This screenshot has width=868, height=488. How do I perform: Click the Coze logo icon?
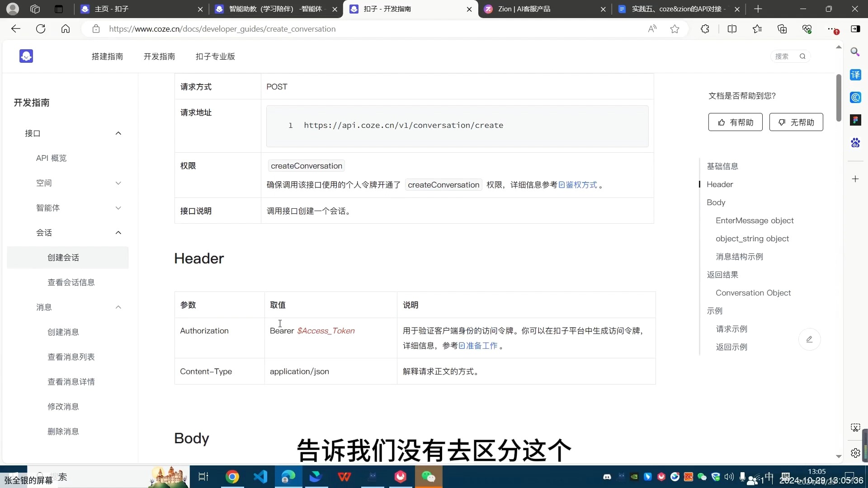pos(26,56)
